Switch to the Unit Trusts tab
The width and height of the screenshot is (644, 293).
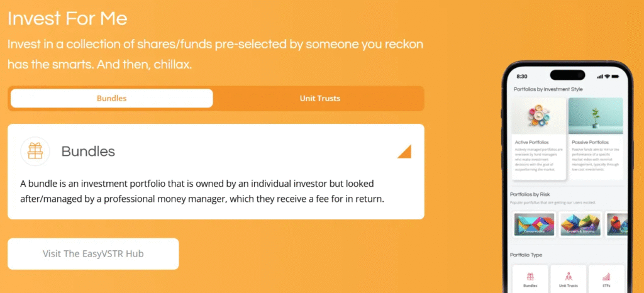coord(319,99)
